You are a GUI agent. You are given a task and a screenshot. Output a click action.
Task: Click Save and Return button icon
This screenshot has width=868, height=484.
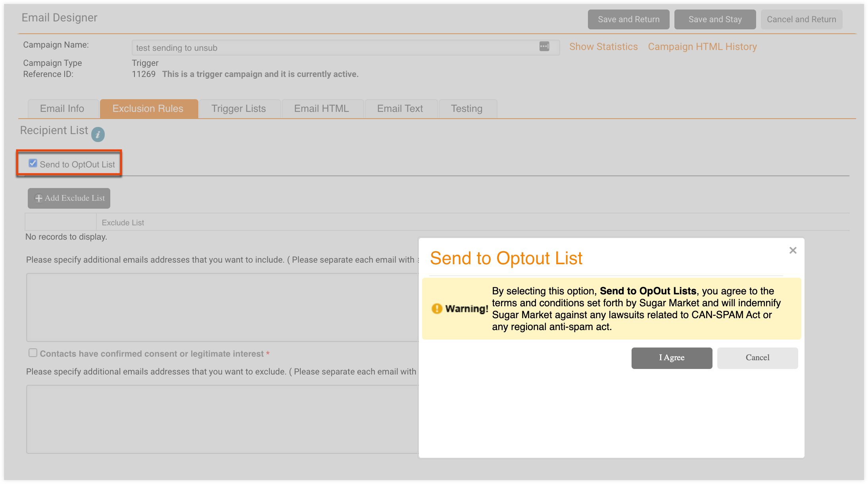tap(628, 19)
